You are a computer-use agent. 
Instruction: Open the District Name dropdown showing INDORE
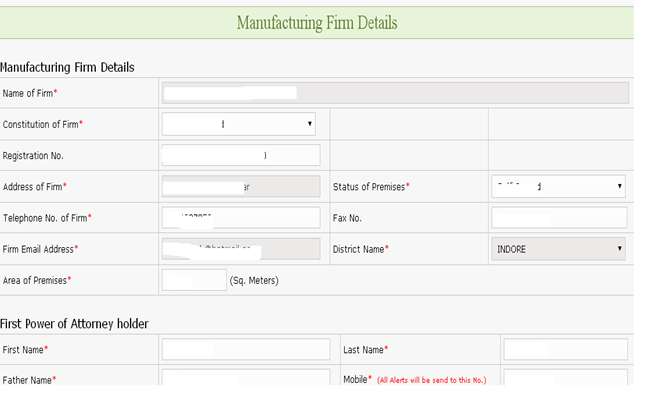point(558,249)
